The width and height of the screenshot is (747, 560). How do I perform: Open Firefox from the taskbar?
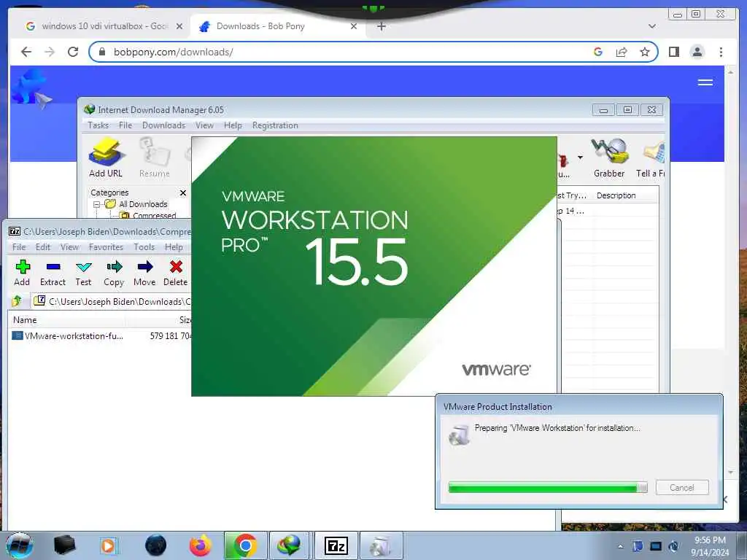coord(200,545)
